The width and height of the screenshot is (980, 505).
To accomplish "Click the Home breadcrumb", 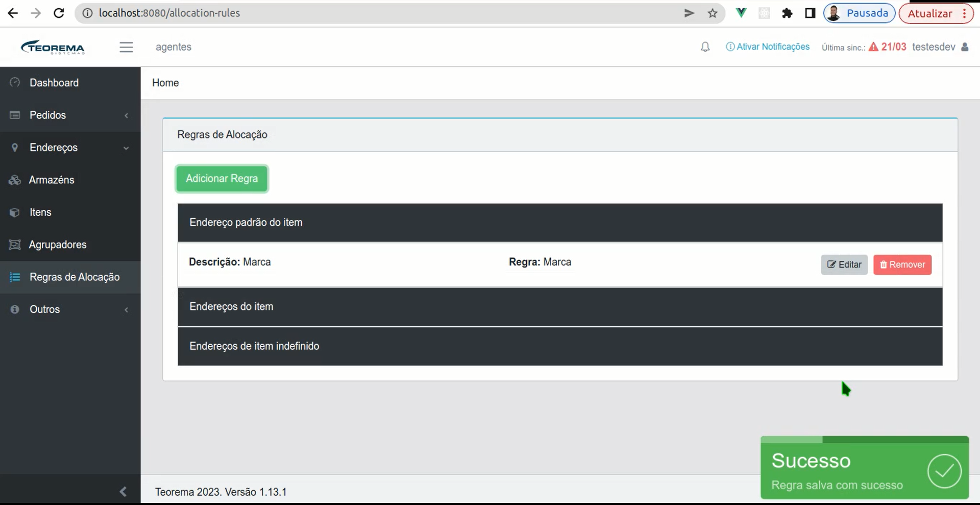I will (165, 83).
